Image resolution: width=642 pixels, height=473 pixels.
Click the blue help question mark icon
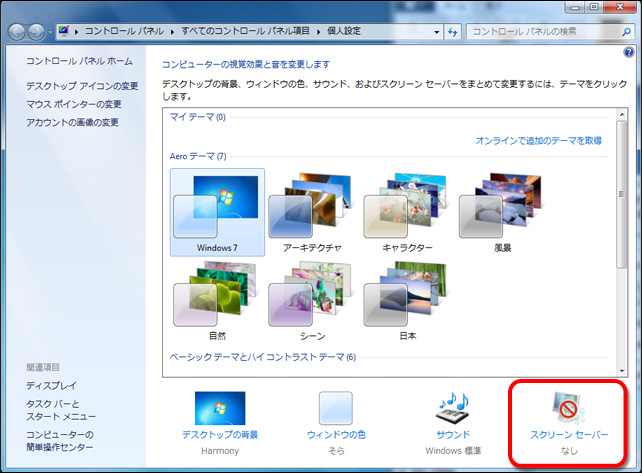pyautogui.click(x=627, y=52)
